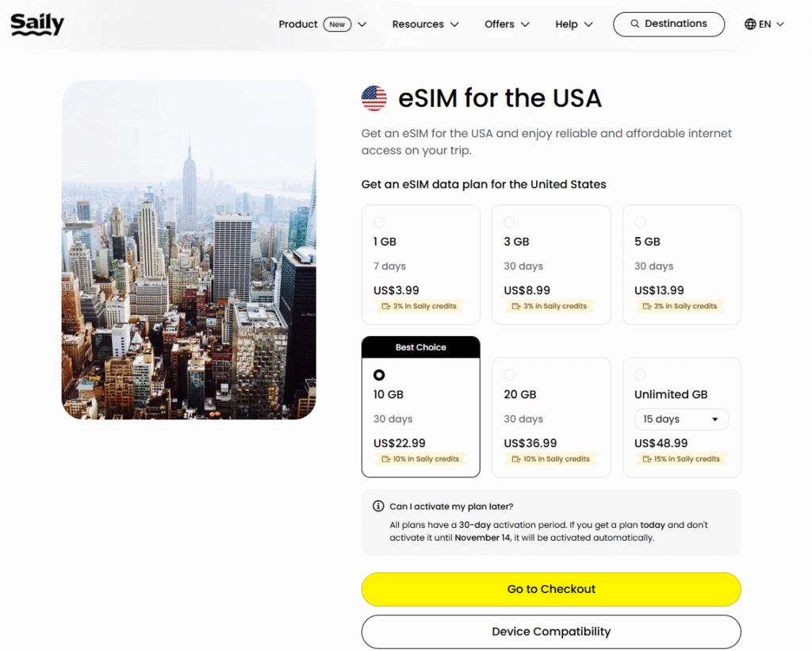This screenshot has width=812, height=651.
Task: Click the search magnifier icon in Destinations
Action: pyautogui.click(x=634, y=24)
